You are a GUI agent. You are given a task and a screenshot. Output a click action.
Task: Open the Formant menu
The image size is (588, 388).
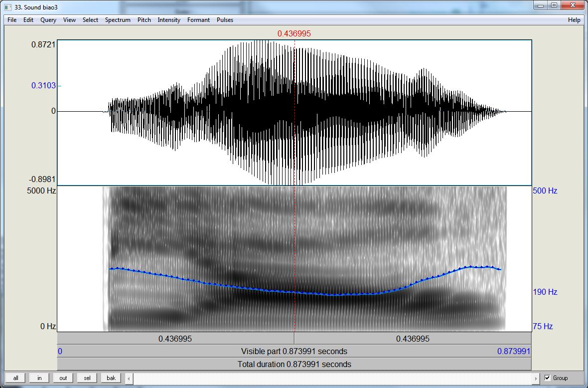(198, 20)
